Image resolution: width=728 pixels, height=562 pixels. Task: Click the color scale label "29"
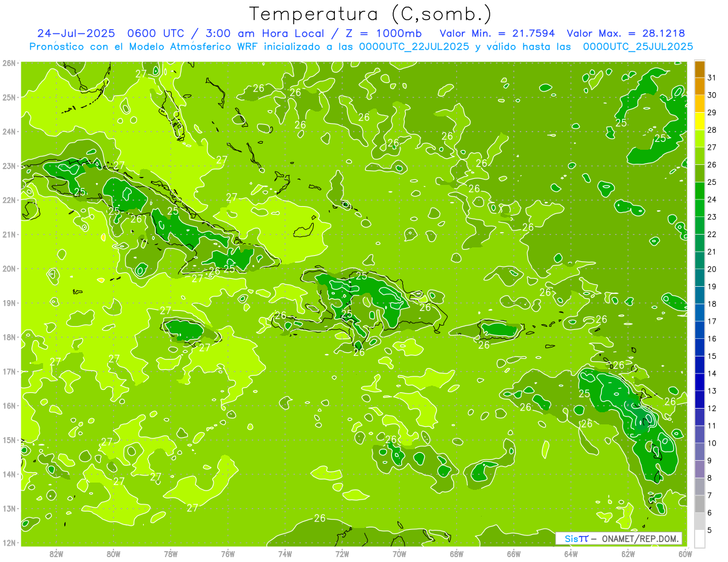[712, 113]
